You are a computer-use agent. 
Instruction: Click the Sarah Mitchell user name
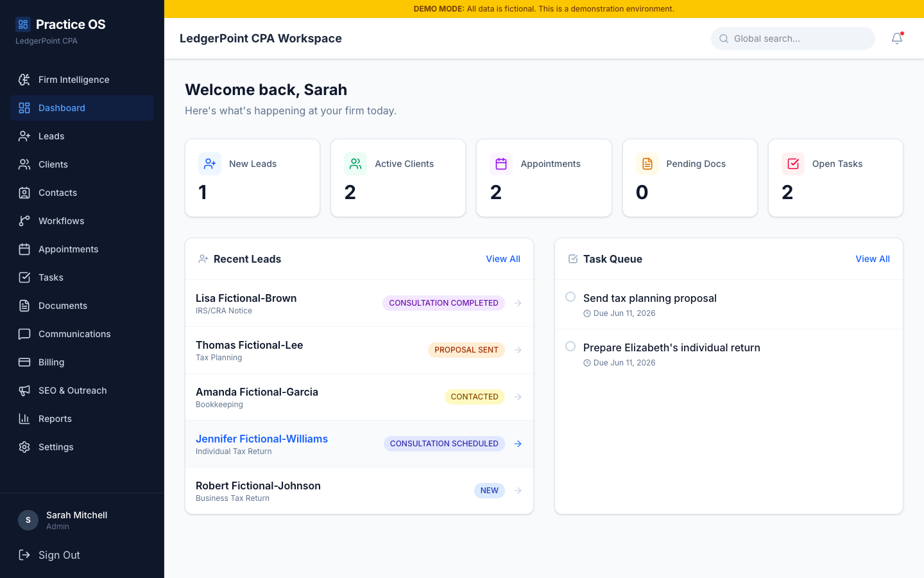[77, 515]
